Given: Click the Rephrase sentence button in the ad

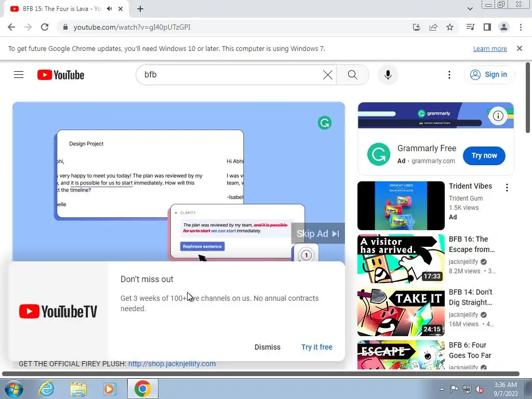Looking at the screenshot, I should point(202,246).
